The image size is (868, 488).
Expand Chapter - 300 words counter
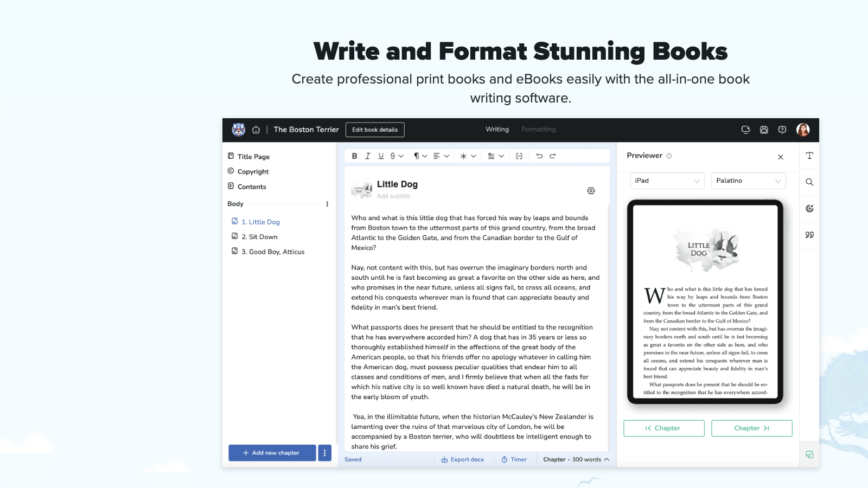coord(576,459)
